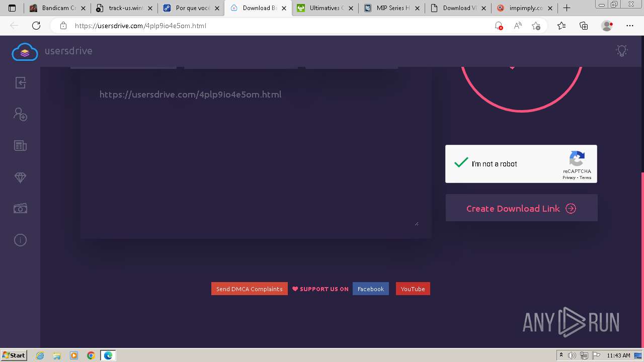Open reCAPTCHA Privacy link
The image size is (644, 362).
click(569, 177)
